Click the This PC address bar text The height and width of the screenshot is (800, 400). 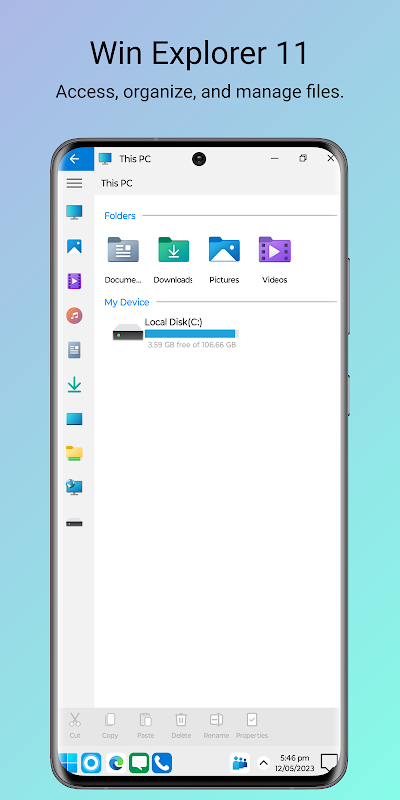117,183
